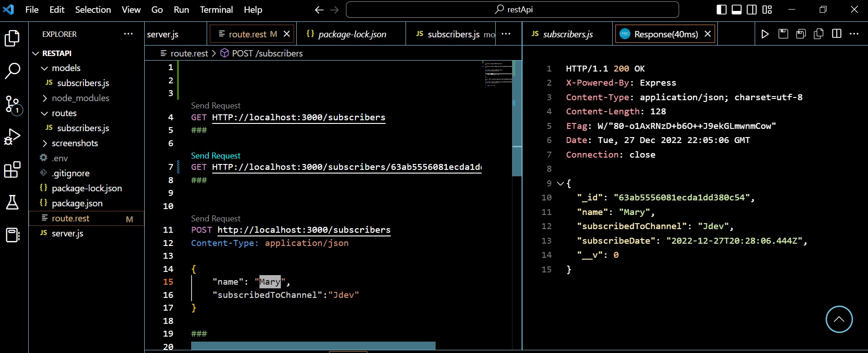Fold the JSON body in response line 9
Viewport: 868px width, 353px height.
pyautogui.click(x=561, y=184)
